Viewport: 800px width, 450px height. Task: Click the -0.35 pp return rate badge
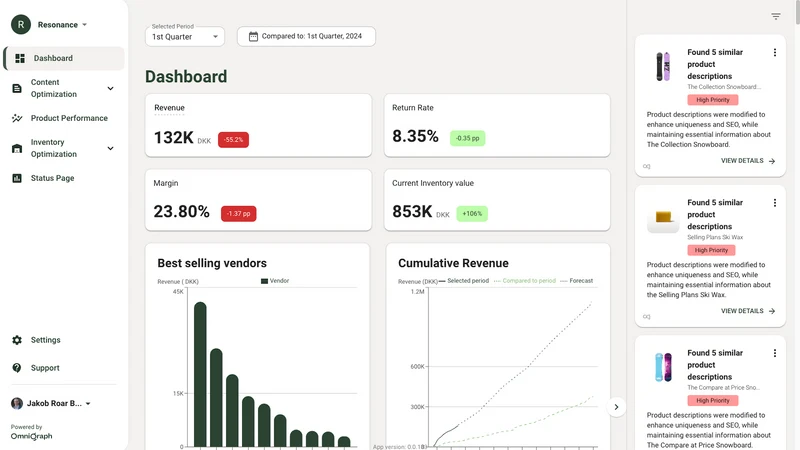467,138
